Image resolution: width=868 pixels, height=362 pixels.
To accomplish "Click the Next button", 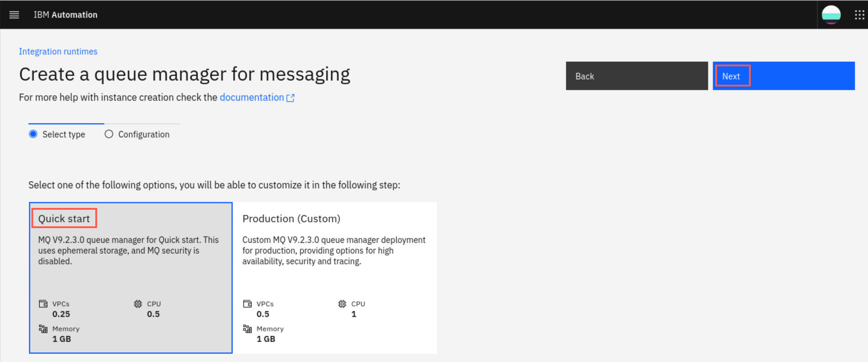I will (783, 76).
